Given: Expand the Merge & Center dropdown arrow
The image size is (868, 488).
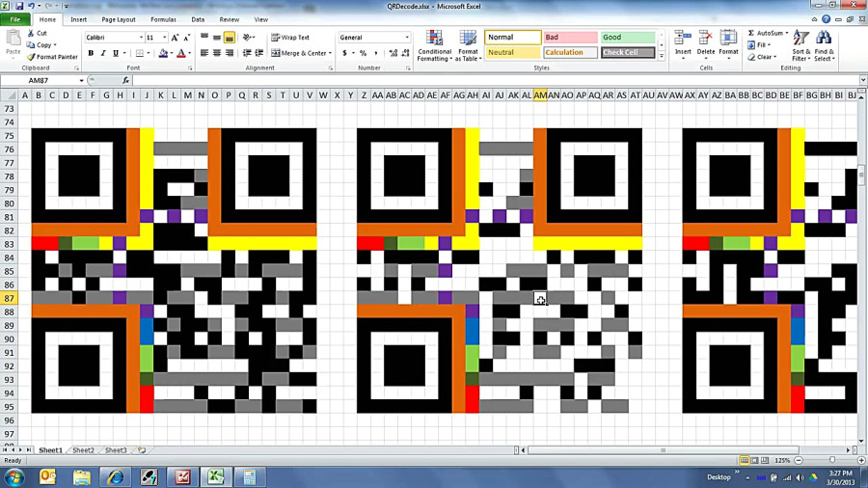Looking at the screenshot, I should [x=331, y=53].
